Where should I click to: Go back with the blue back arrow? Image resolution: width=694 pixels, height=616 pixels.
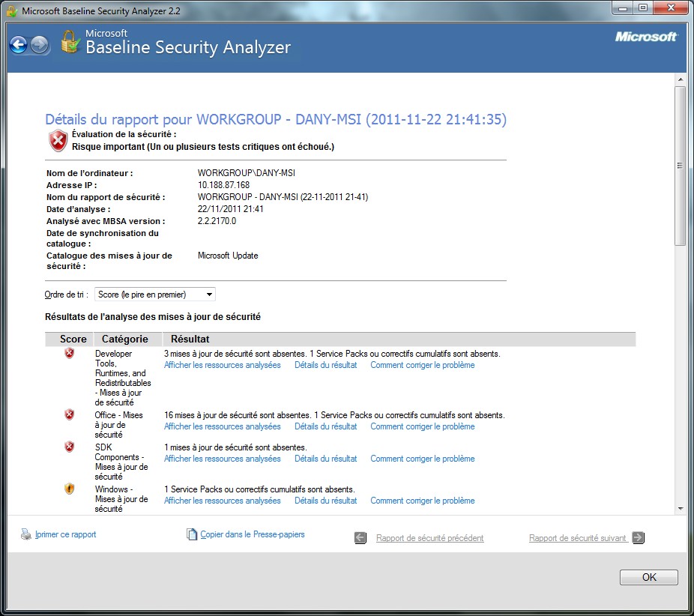tap(19, 45)
